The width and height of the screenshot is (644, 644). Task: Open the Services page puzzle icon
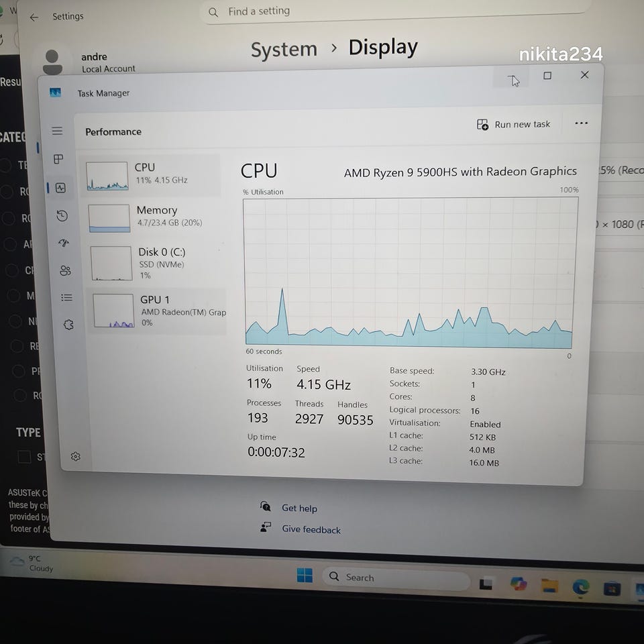click(x=68, y=325)
